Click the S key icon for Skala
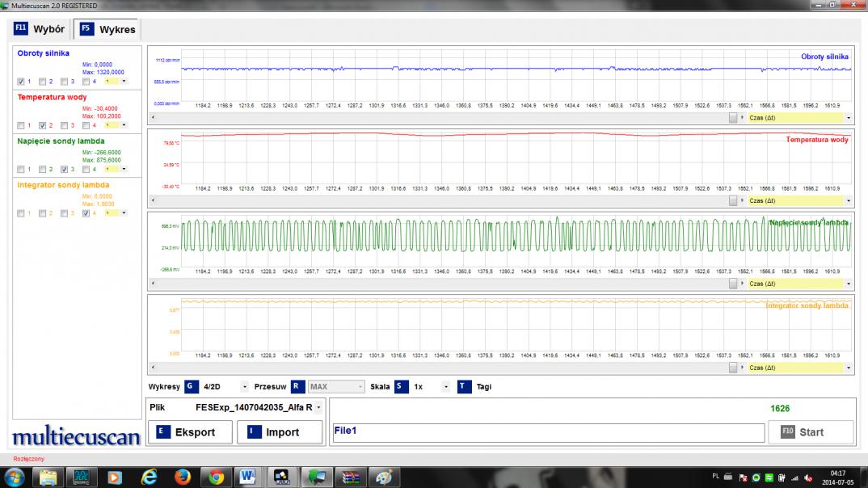The image size is (868, 488). pyautogui.click(x=401, y=387)
